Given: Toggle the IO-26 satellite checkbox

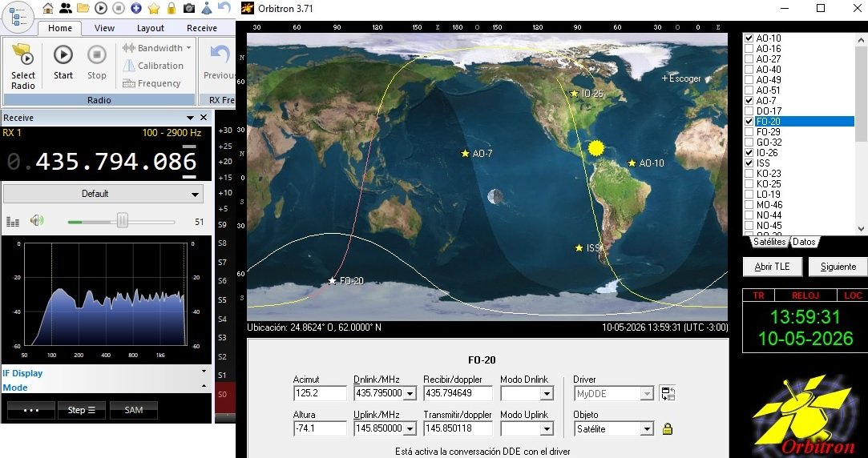Looking at the screenshot, I should [x=749, y=153].
